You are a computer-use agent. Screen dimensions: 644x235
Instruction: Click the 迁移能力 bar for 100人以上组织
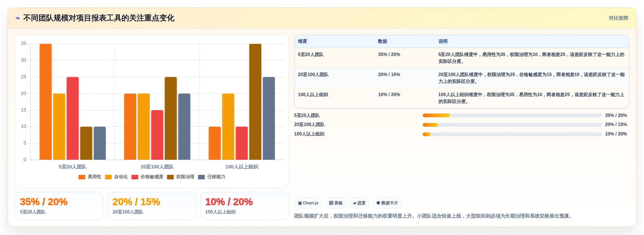point(269,118)
